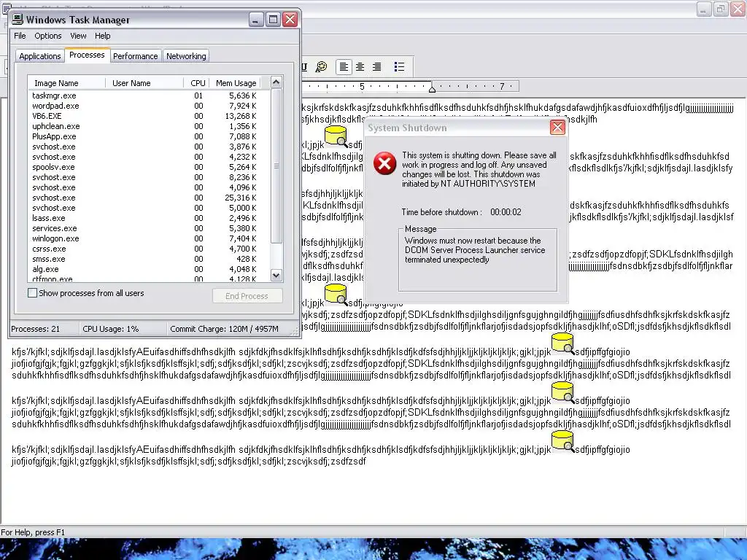Sort processes by Image Name column

point(66,83)
